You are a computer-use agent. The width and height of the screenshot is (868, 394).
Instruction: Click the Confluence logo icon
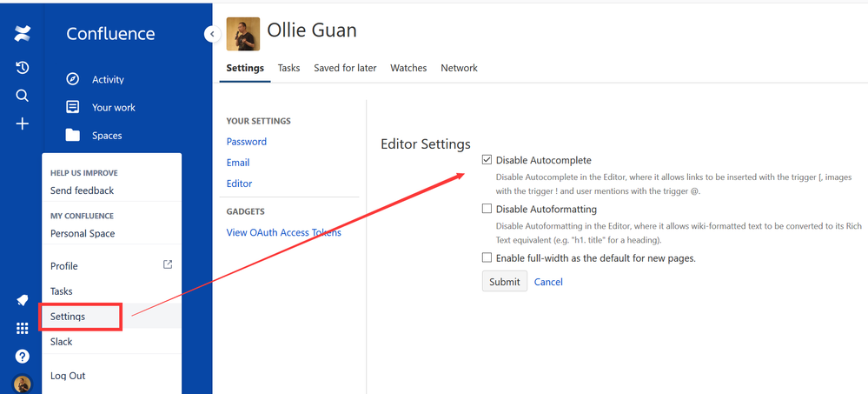tap(22, 34)
